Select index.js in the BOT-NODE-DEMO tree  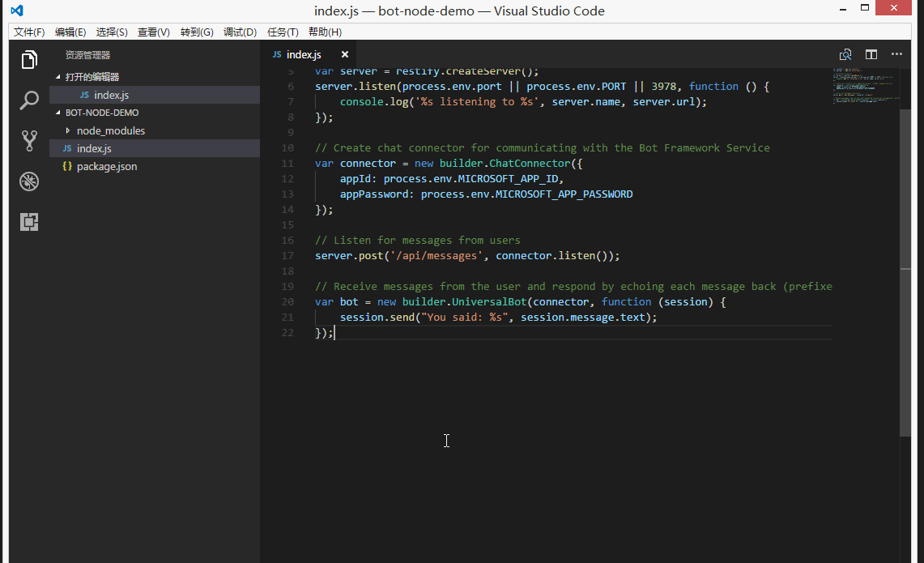pos(155,148)
